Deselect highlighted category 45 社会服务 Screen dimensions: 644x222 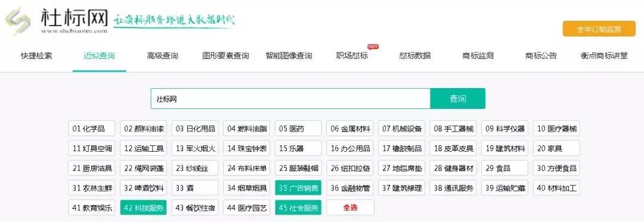pyautogui.click(x=298, y=208)
